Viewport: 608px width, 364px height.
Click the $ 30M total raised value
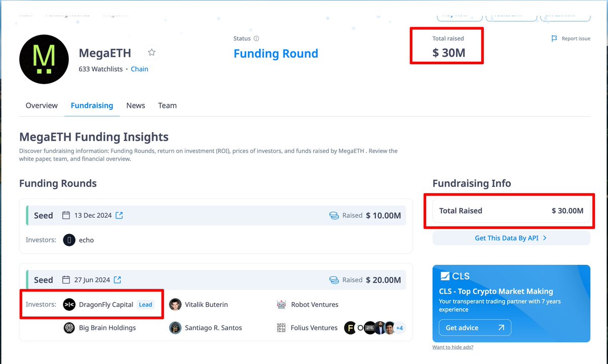point(449,52)
